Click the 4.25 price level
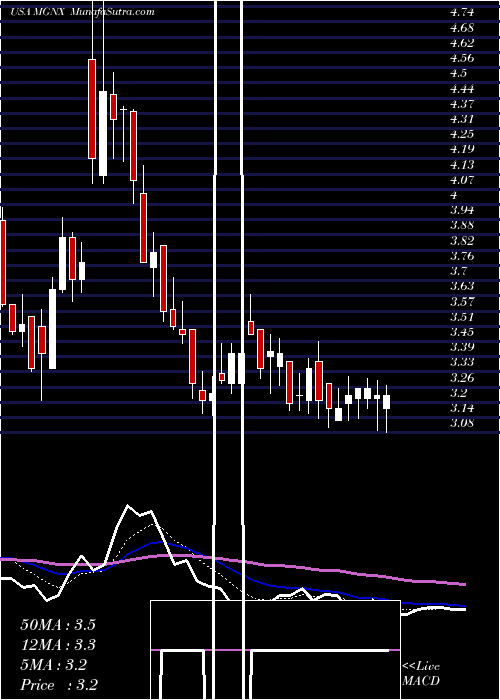The image size is (500, 700). (462, 134)
